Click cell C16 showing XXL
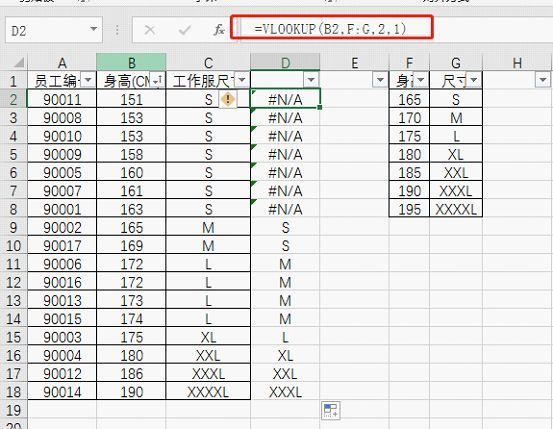553x429 pixels. 208,355
